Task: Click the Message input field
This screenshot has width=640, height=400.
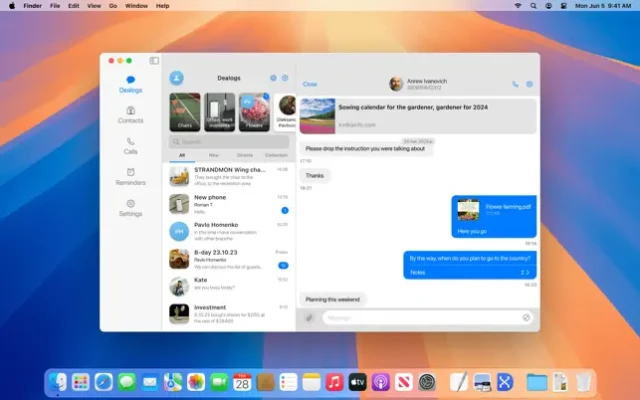Action: tap(429, 318)
